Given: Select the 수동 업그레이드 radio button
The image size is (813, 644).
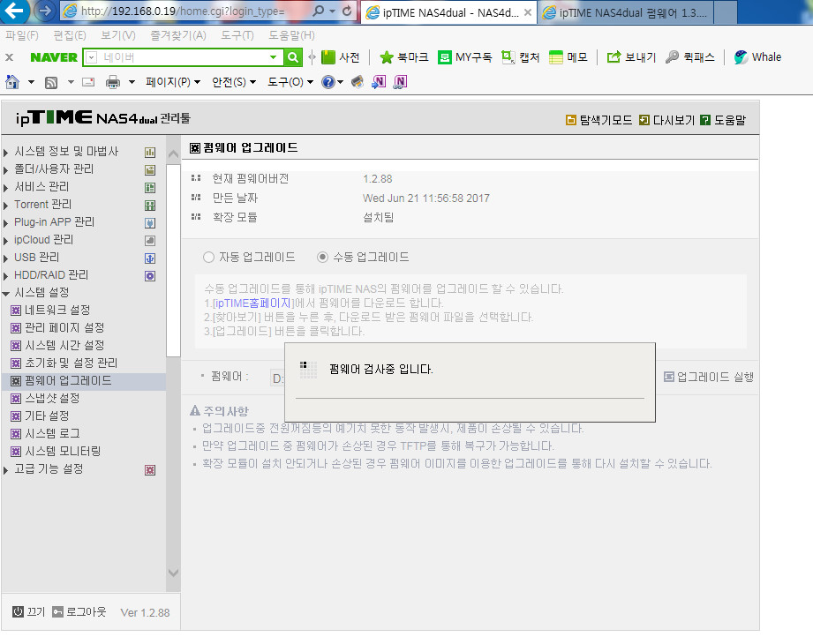Looking at the screenshot, I should (x=322, y=257).
